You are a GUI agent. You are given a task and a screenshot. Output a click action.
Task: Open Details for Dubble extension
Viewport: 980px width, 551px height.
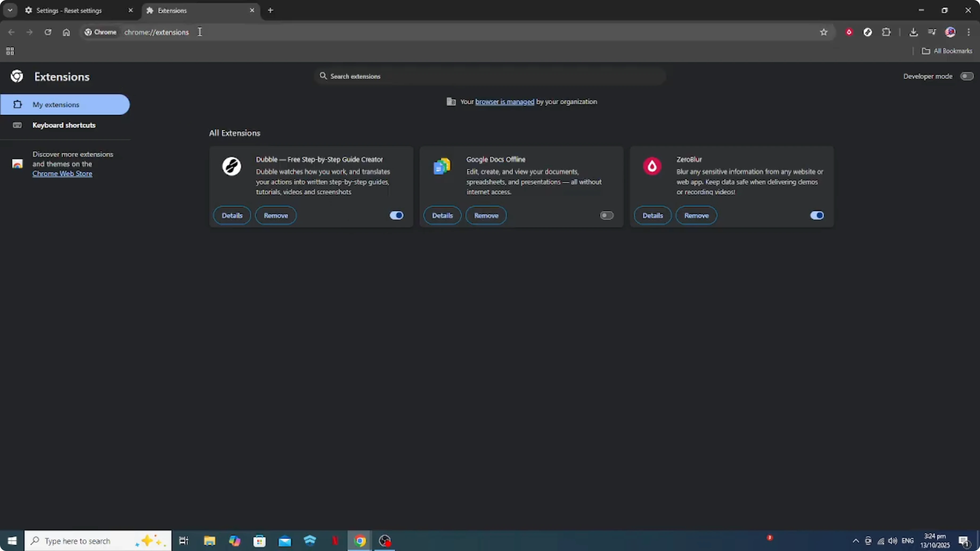tap(232, 216)
